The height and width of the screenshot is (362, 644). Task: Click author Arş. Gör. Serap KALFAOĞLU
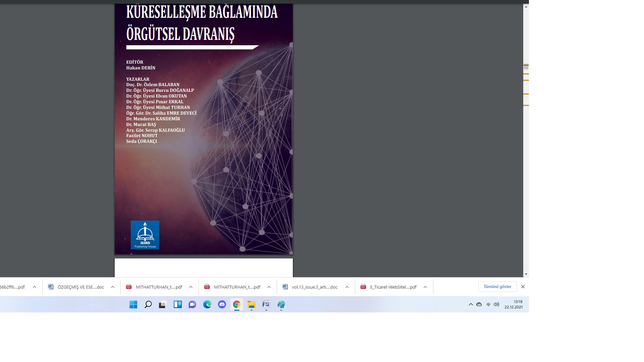coord(155,130)
